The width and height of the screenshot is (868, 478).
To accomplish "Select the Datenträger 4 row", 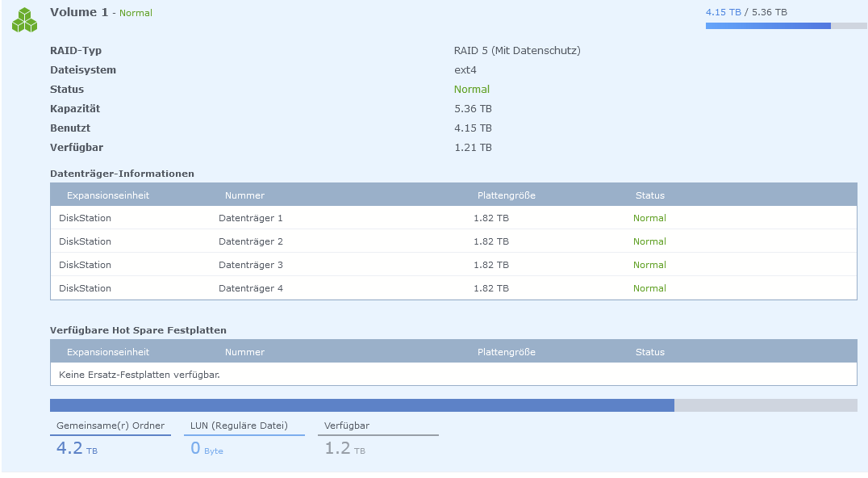I will [x=453, y=288].
